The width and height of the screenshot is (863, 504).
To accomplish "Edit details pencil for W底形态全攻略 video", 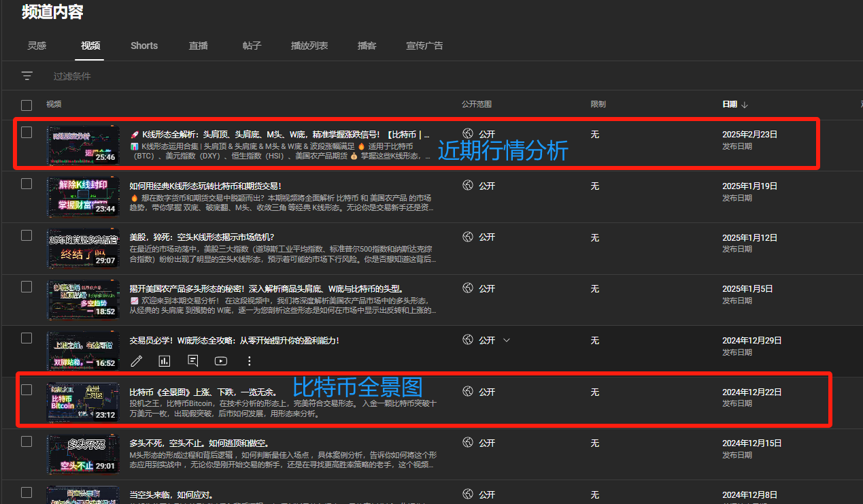I will tap(137, 361).
